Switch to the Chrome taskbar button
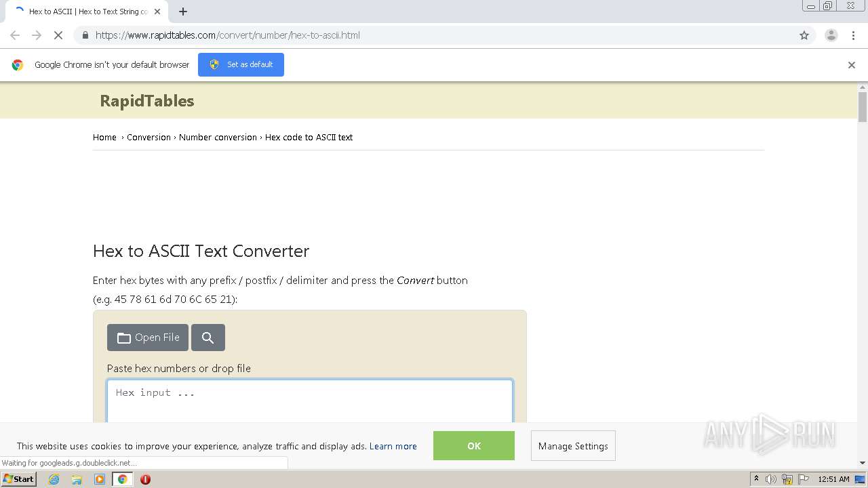Image resolution: width=868 pixels, height=488 pixels. pos(123,479)
